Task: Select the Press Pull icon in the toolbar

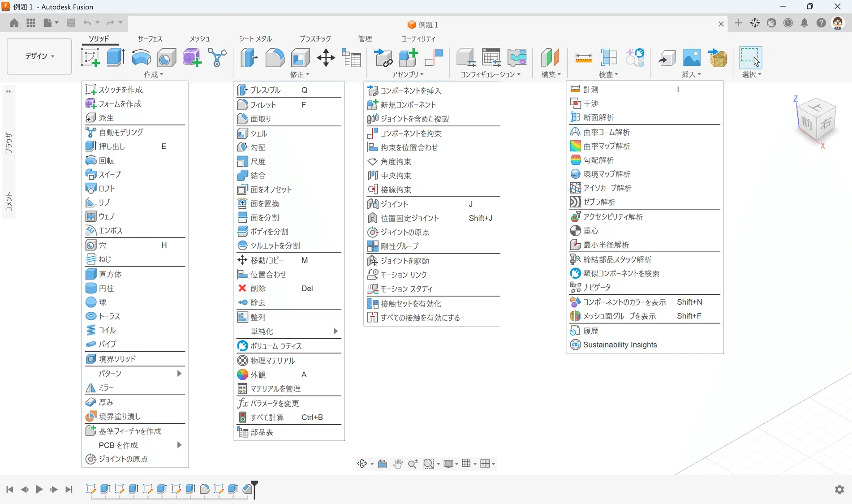Action: click(x=249, y=58)
